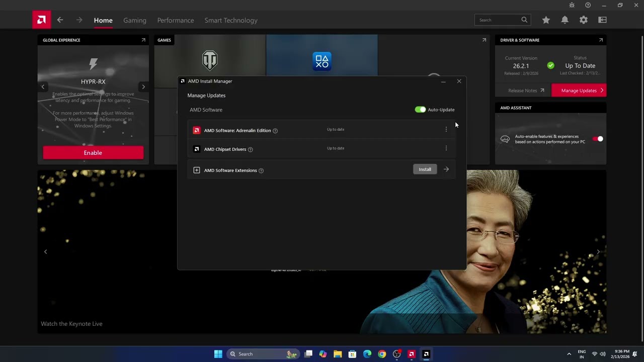Toggle AMD Assistant auto-enable features switch
Screen dimensions: 644x362
[598, 139]
